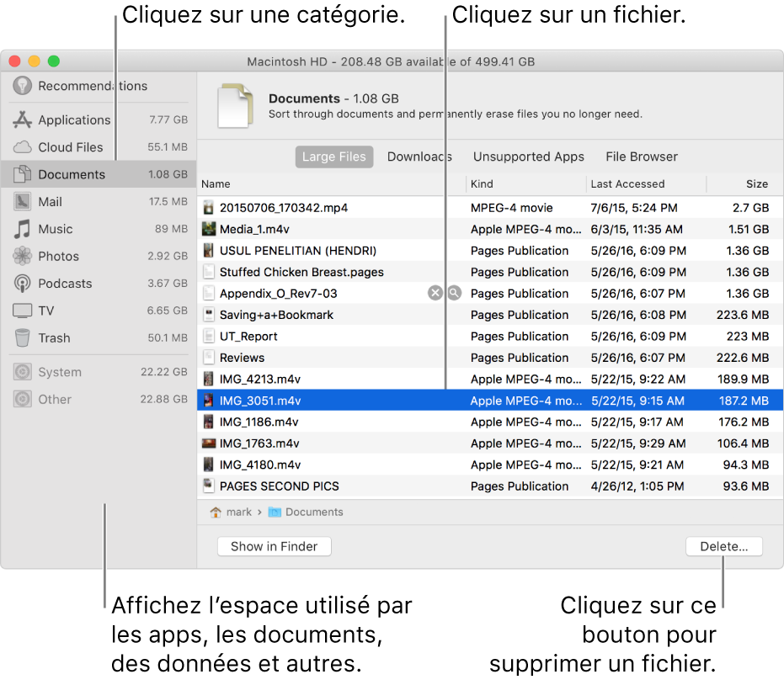Open the Unsupported Apps tab
The height and width of the screenshot is (685, 784).
pyautogui.click(x=529, y=157)
